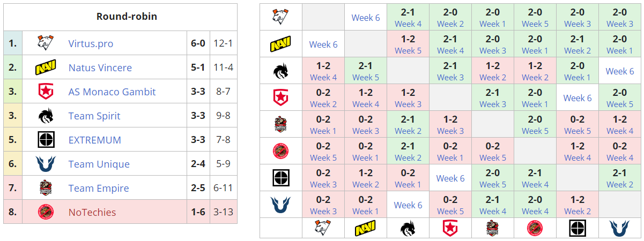This screenshot has width=644, height=241.
Task: Select the NoTechies logo in the standings
Action: [46, 212]
